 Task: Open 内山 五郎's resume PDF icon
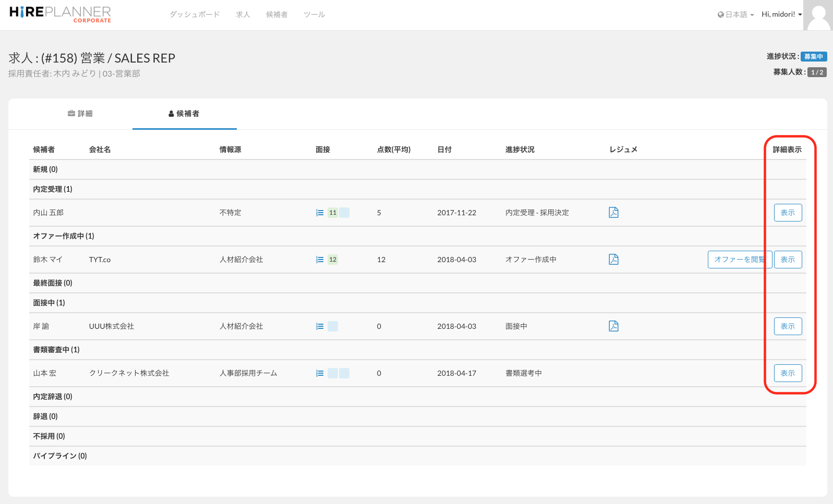coord(613,213)
